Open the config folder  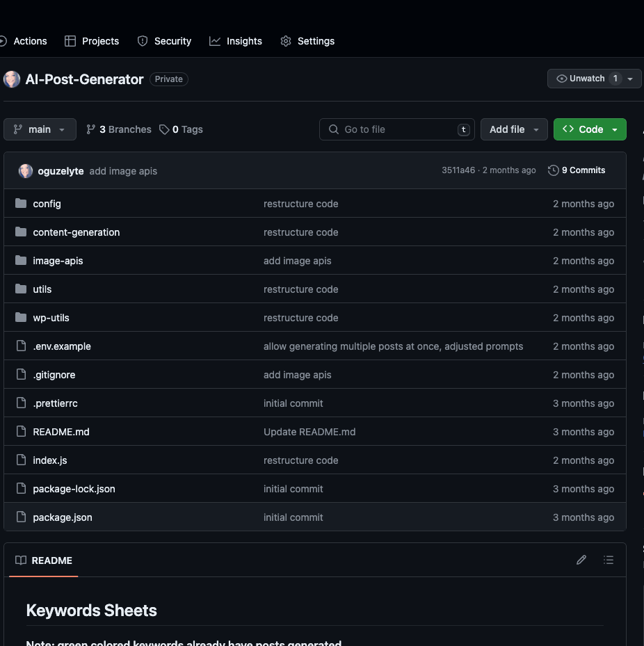click(47, 204)
